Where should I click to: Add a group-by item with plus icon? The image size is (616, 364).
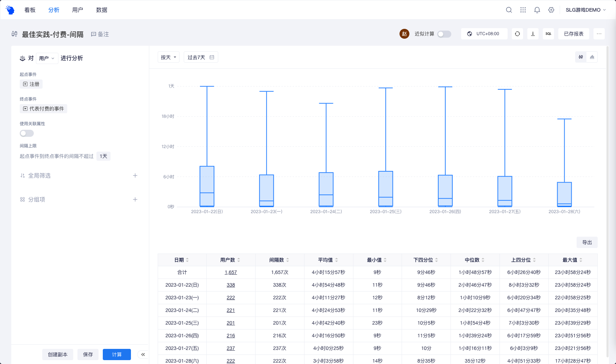click(135, 199)
